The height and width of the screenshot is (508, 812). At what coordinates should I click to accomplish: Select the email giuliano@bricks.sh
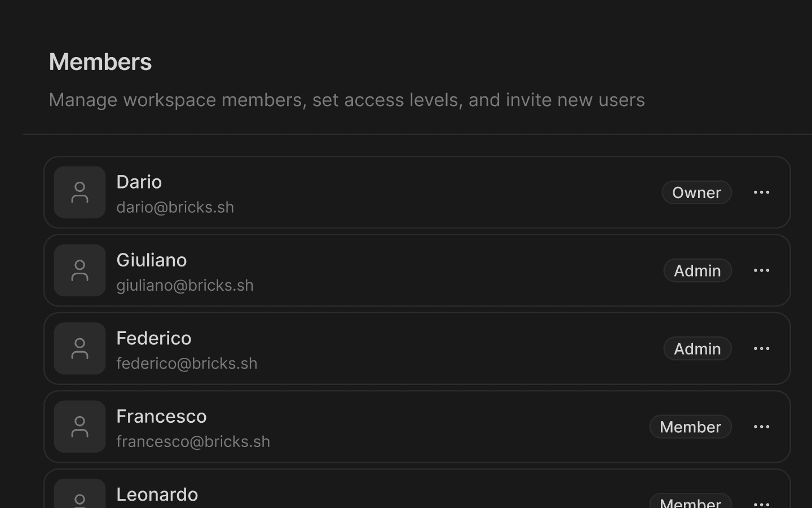click(185, 285)
